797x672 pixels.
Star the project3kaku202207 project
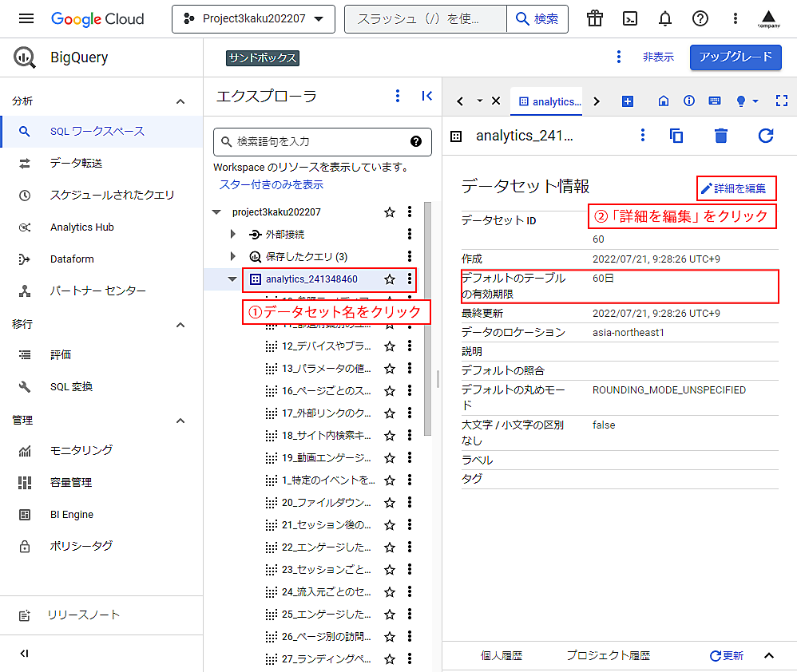[x=390, y=212]
